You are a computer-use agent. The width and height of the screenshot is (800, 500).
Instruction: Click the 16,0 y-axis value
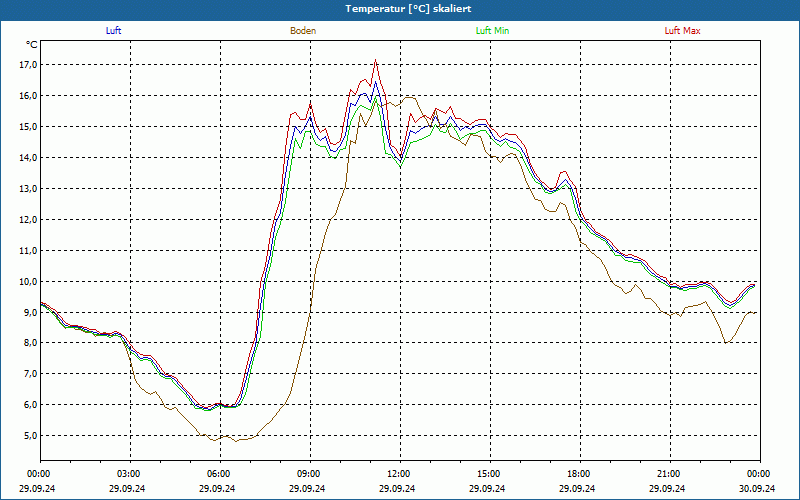click(x=28, y=96)
